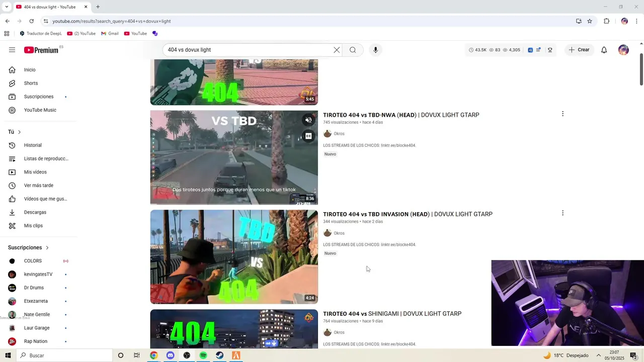Viewport: 644px width, 362px height.
Task: Open Vídeos que me gustan
Action: point(38,199)
